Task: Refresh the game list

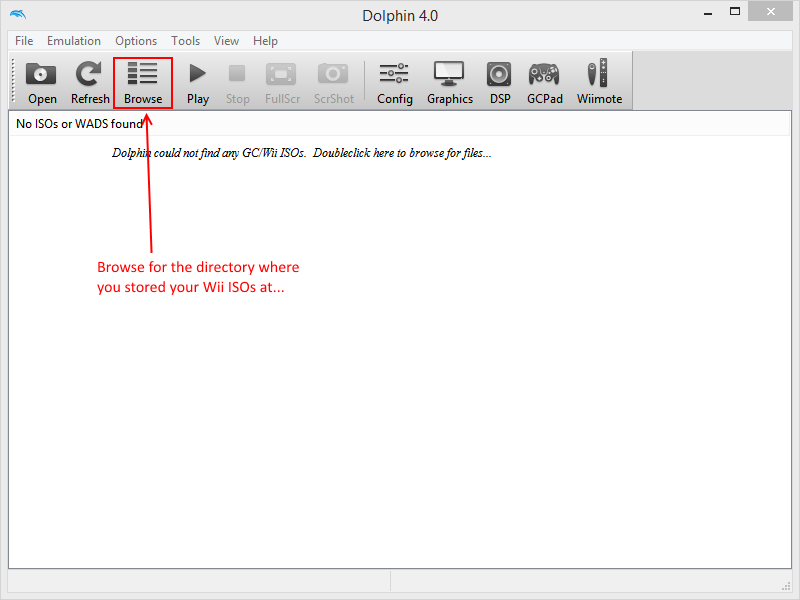Action: point(90,83)
